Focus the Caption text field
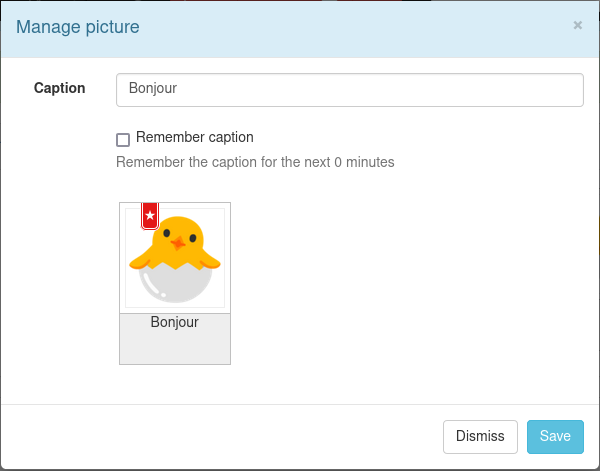The width and height of the screenshot is (600, 471). [x=350, y=89]
